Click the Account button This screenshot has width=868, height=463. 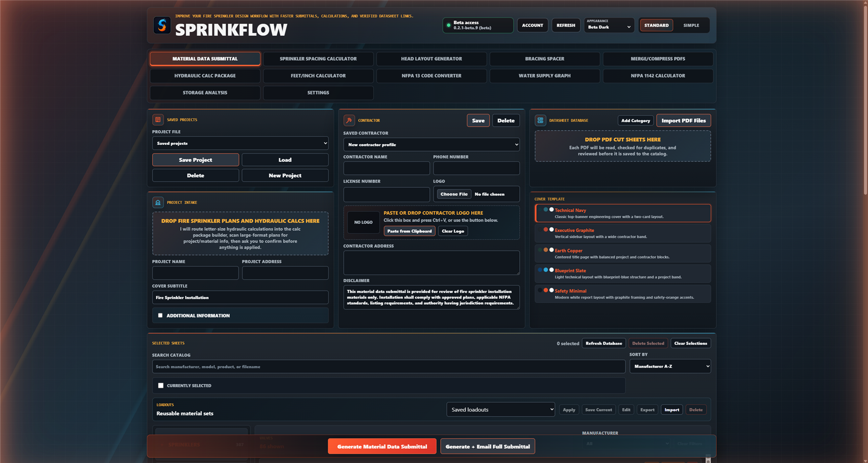click(533, 25)
